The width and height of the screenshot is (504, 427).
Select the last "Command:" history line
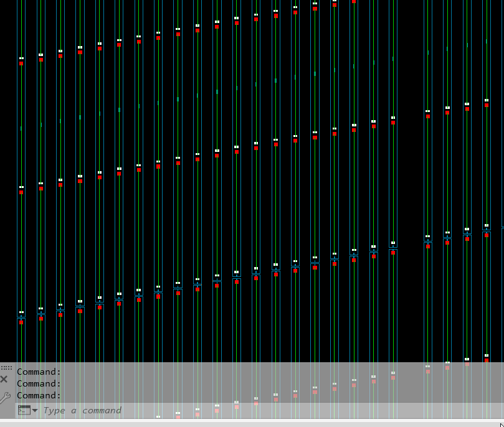click(39, 395)
